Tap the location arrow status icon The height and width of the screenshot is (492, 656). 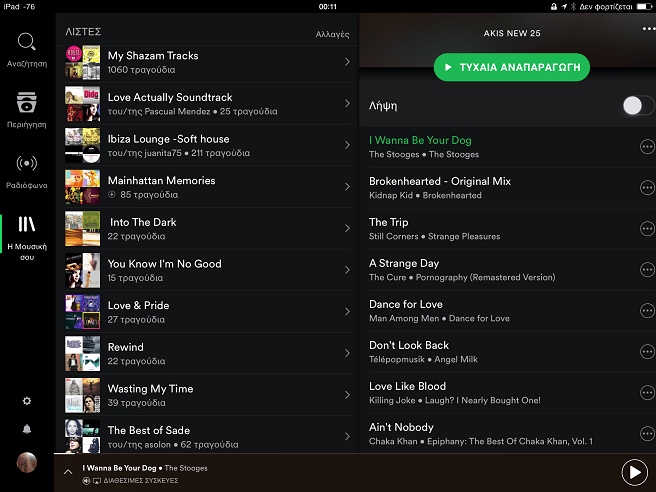click(x=564, y=6)
